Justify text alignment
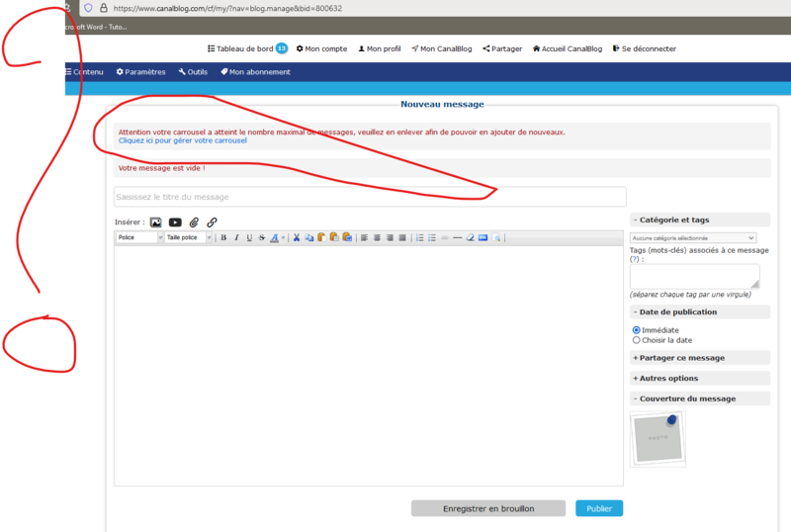Image resolution: width=791 pixels, height=532 pixels. coord(402,237)
